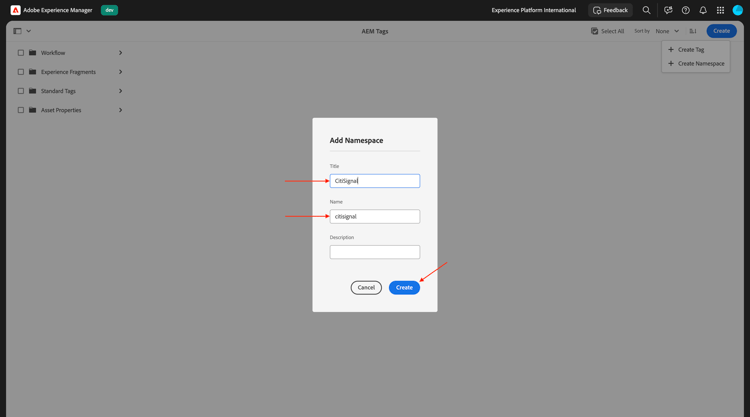Select the Standard Tags row label
The width and height of the screenshot is (750, 417).
pyautogui.click(x=58, y=91)
